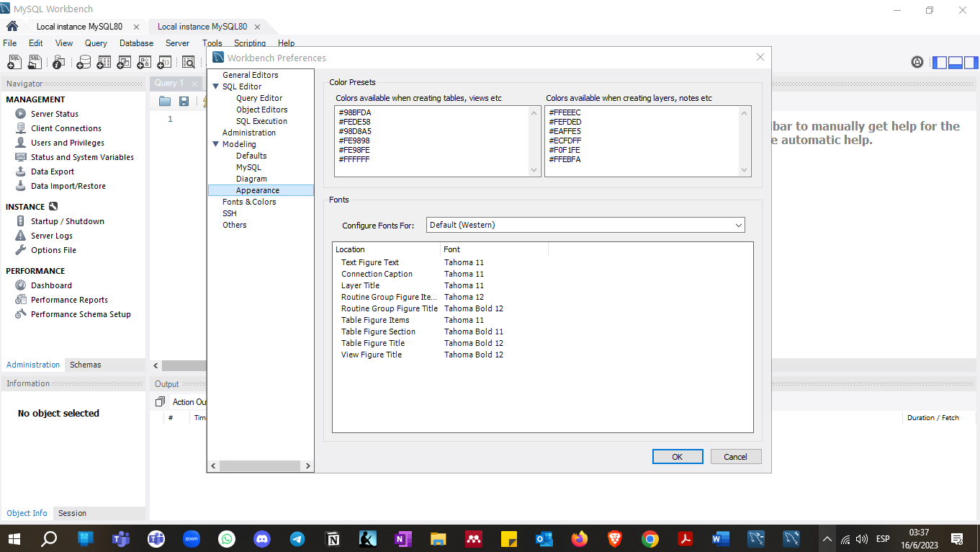Viewport: 980px width, 552px height.
Task: Select General Editors preferences page
Action: pyautogui.click(x=251, y=75)
